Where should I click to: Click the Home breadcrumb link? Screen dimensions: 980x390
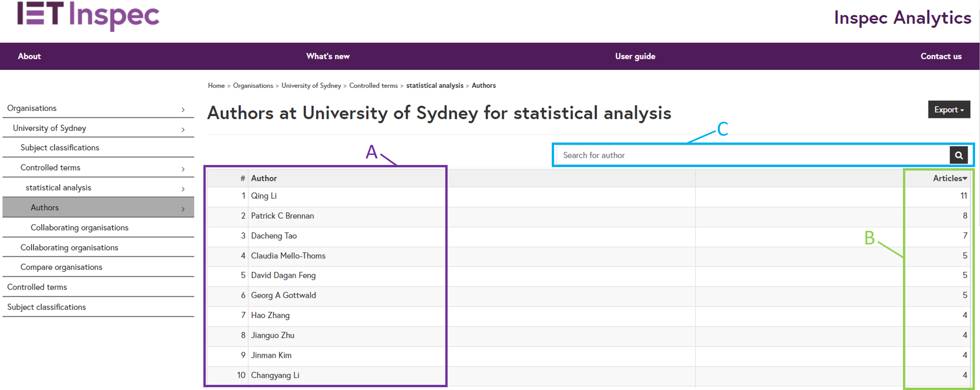click(x=216, y=86)
